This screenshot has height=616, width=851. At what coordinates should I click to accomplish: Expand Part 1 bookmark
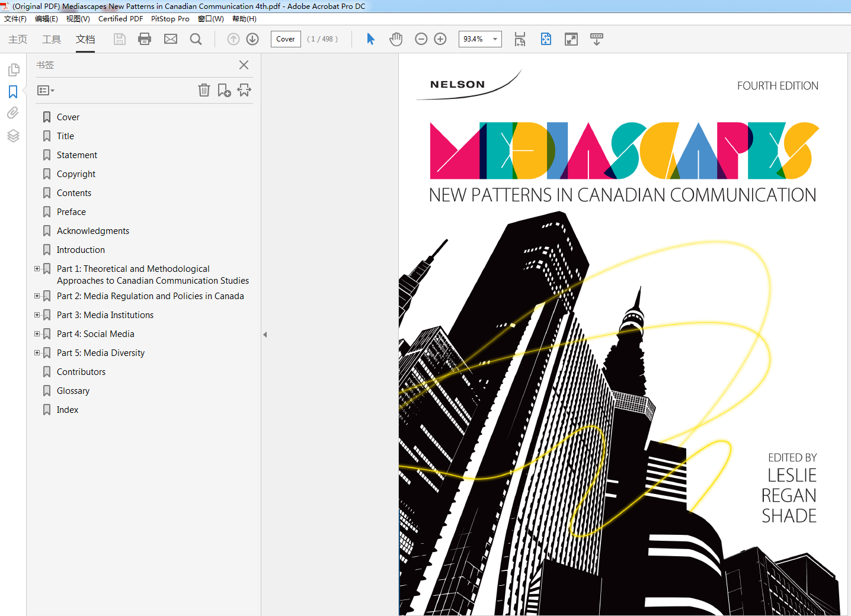pyautogui.click(x=37, y=269)
